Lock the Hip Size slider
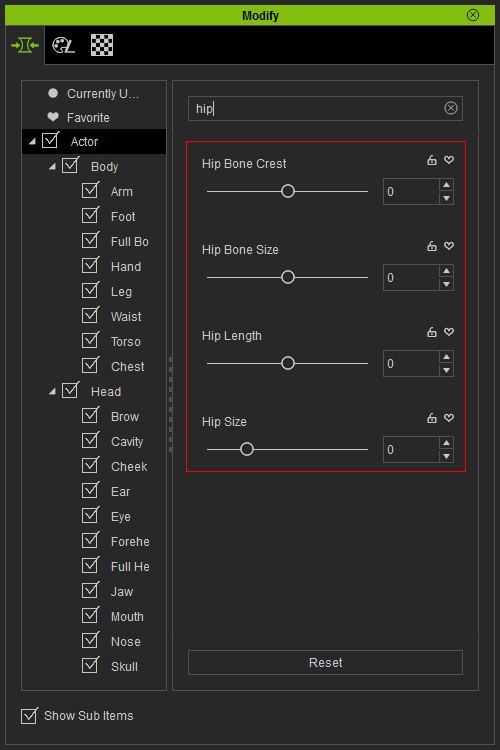Image resolution: width=500 pixels, height=750 pixels. [432, 418]
